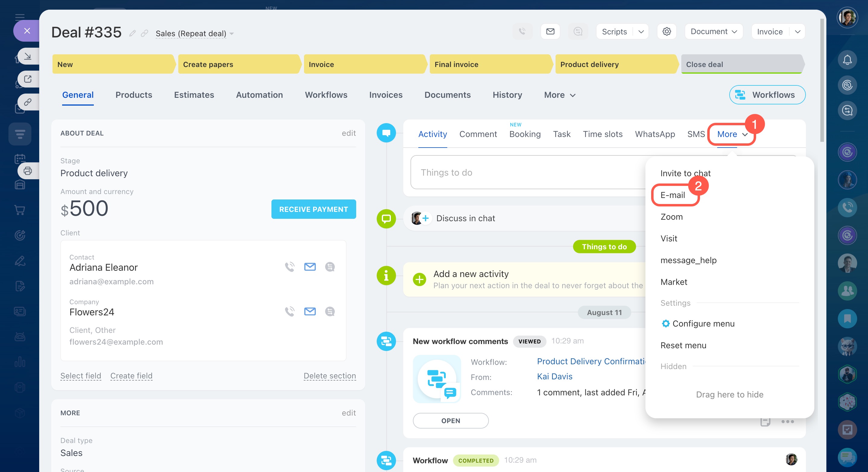Click the pencil edit icon beside Deal #335
This screenshot has width=868, height=472.
[132, 33]
